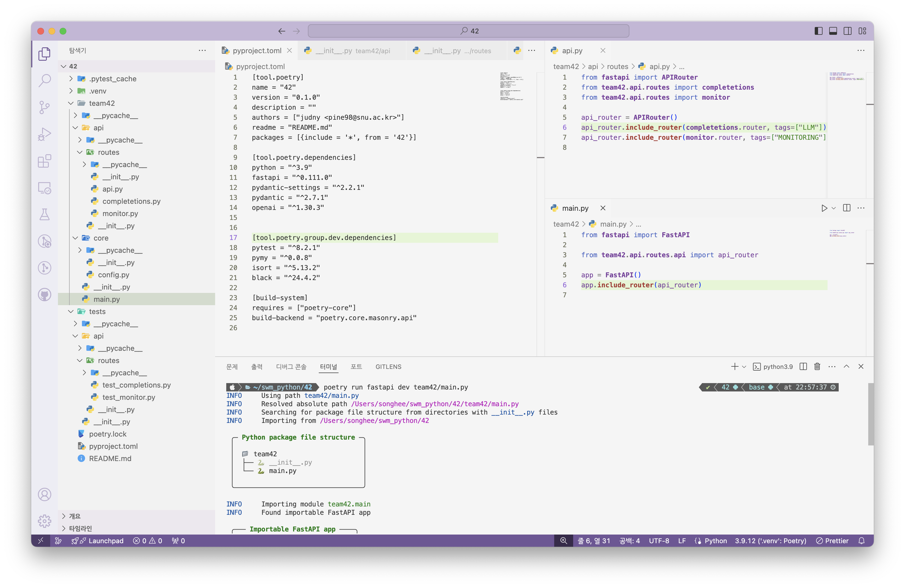Close the main.py tab

(x=603, y=208)
